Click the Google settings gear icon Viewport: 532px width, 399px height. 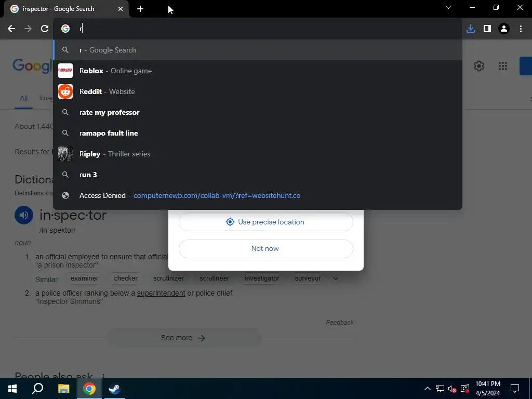[478, 66]
